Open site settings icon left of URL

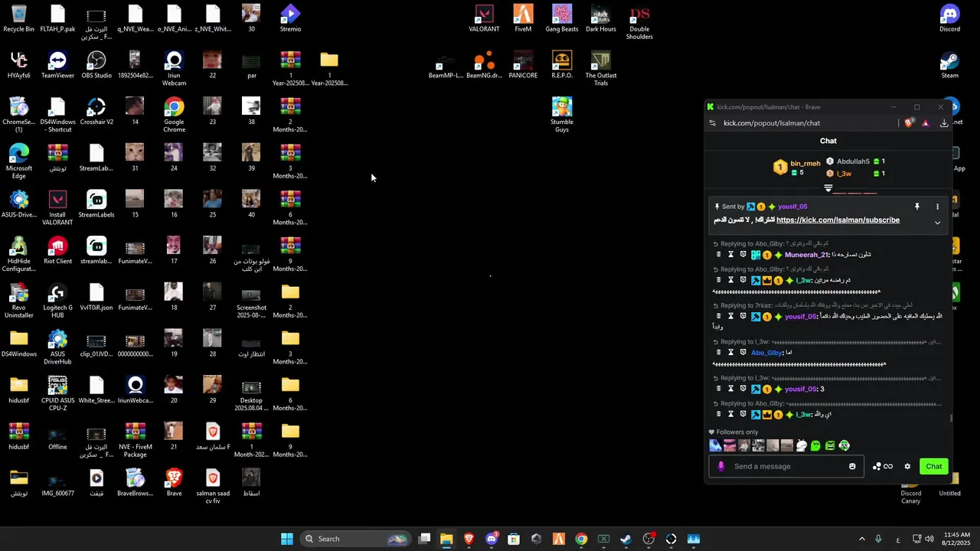(x=713, y=123)
